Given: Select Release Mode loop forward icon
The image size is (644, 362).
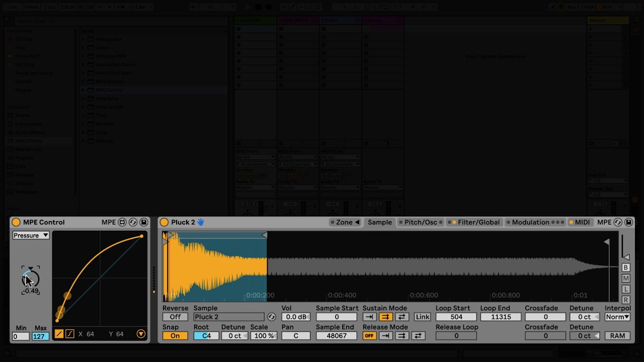Looking at the screenshot, I should click(x=401, y=336).
